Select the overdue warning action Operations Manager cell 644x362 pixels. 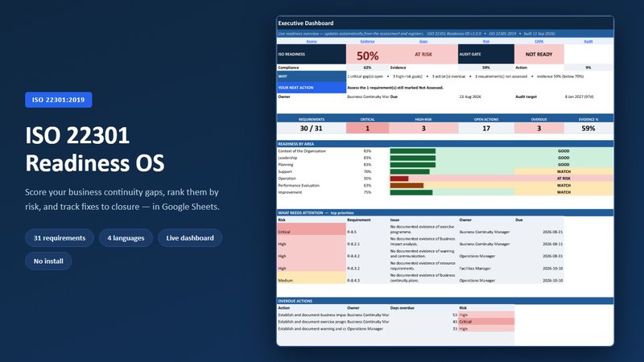coord(367,329)
